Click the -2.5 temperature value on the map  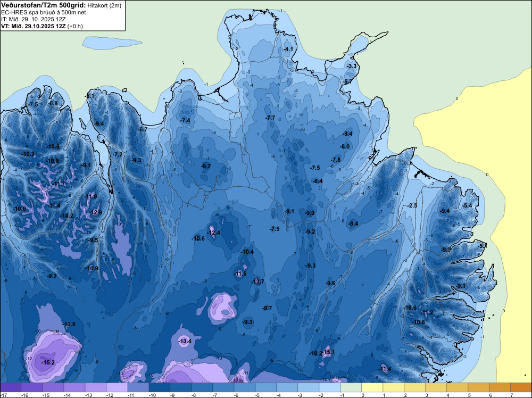[x=412, y=205]
